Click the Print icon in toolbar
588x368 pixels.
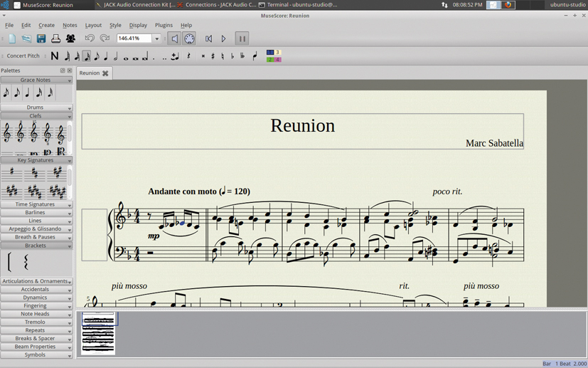coord(55,38)
